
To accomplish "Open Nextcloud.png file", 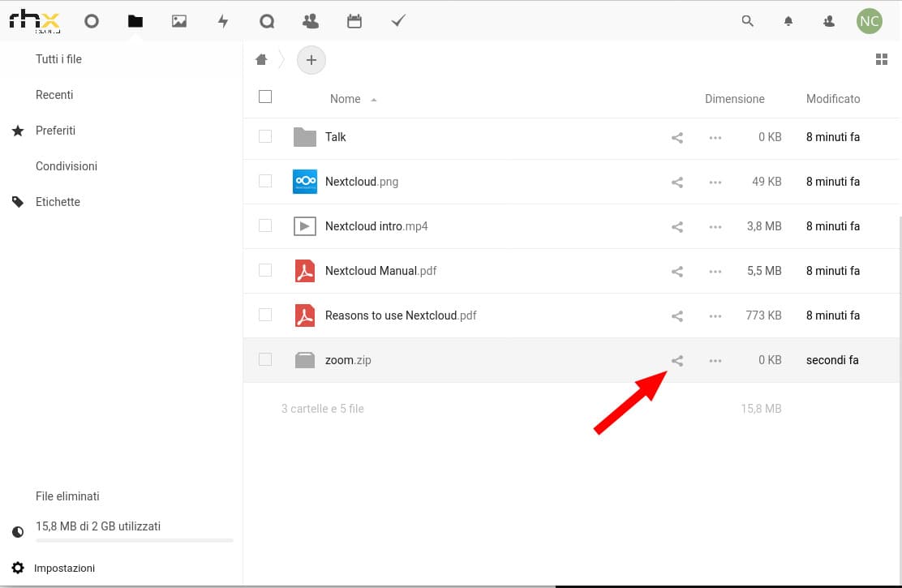I will tap(362, 182).
